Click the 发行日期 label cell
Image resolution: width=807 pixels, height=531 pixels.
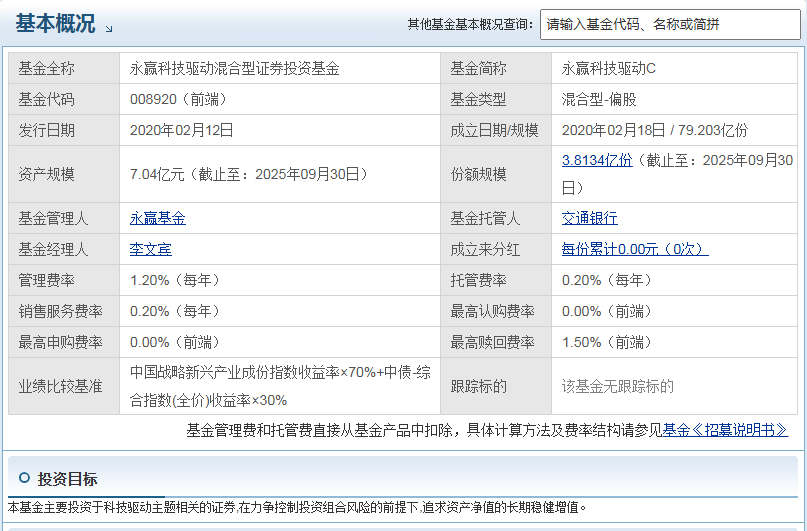64,130
